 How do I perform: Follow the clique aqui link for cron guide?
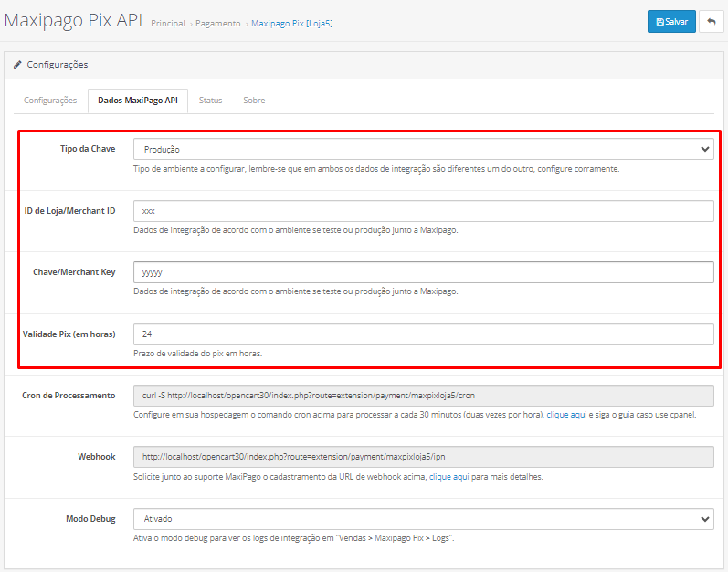pyautogui.click(x=566, y=415)
